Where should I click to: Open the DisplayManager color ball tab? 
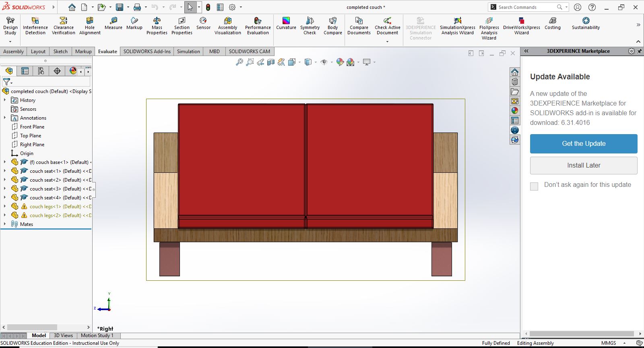point(73,71)
